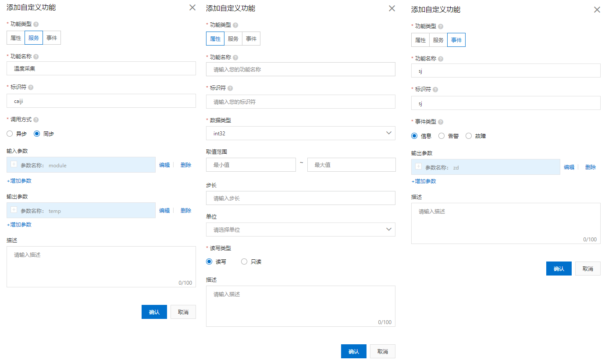Click help icon beside 标识符 above caiji field

31,87
